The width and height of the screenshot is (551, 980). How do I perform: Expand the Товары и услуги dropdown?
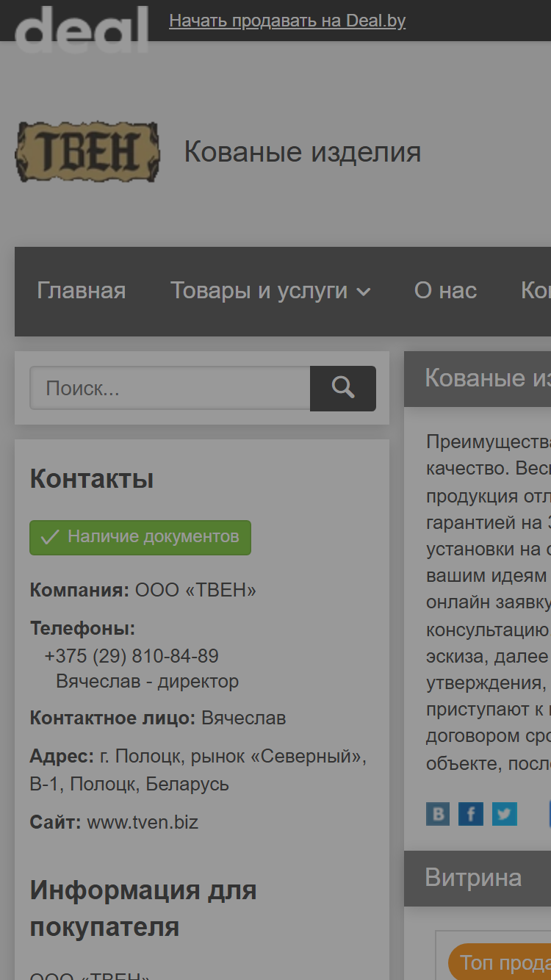tap(270, 291)
